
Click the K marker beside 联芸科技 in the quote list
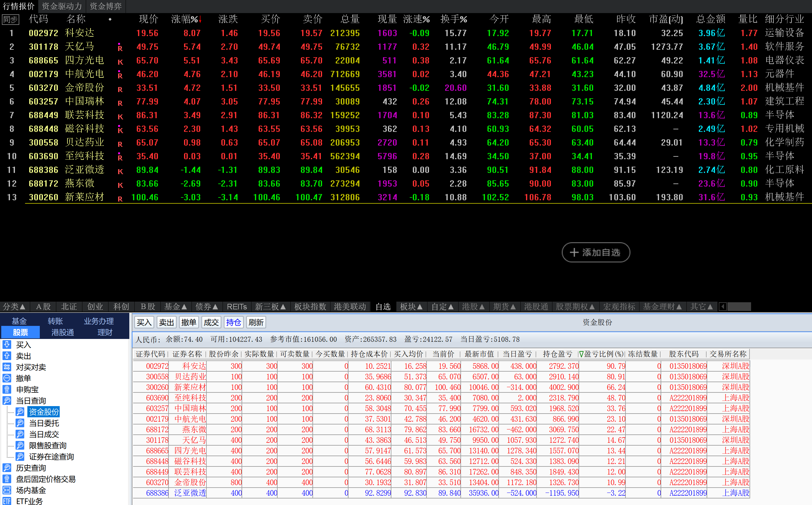[x=120, y=117]
